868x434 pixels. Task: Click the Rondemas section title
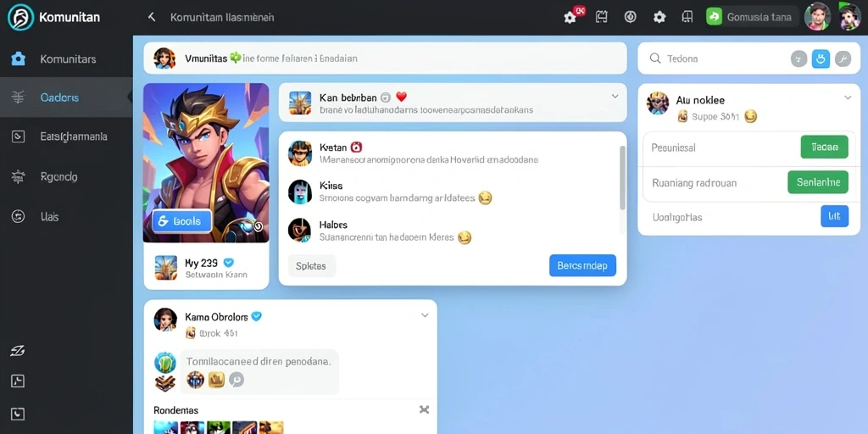tap(175, 410)
